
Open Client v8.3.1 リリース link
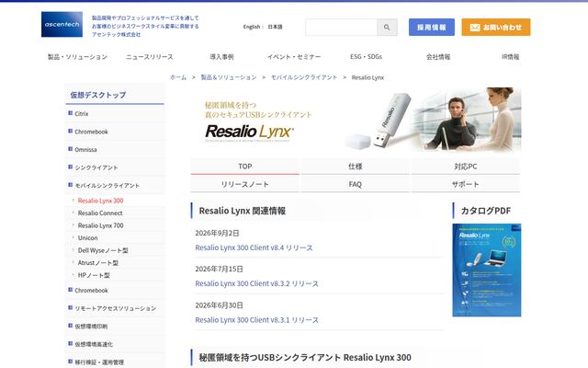[x=257, y=320]
